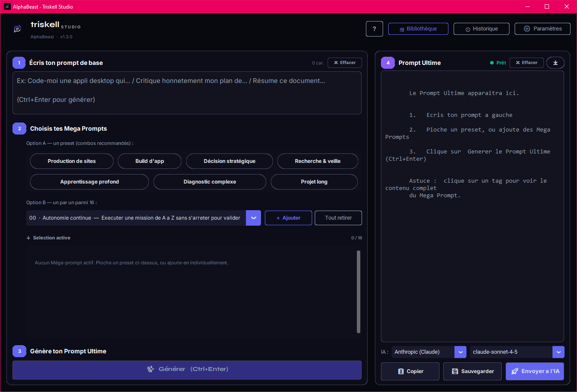Click Tout retirer to remove all
The height and width of the screenshot is (392, 577).
[338, 218]
